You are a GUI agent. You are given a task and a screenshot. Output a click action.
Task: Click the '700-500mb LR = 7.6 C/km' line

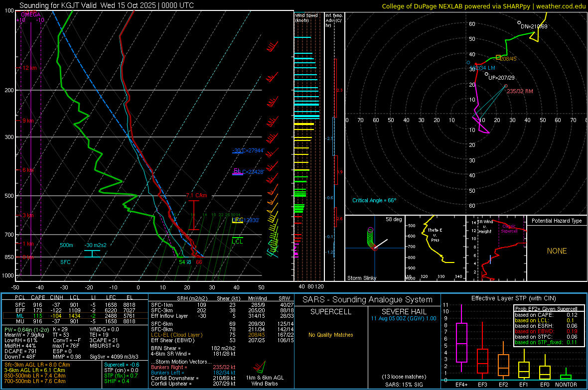click(x=35, y=381)
